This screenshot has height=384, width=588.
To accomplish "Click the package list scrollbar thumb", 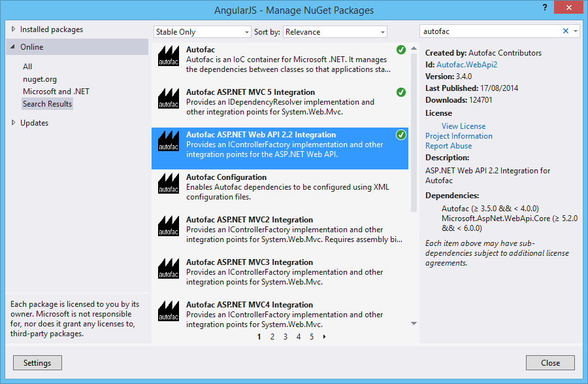I will click(414, 133).
